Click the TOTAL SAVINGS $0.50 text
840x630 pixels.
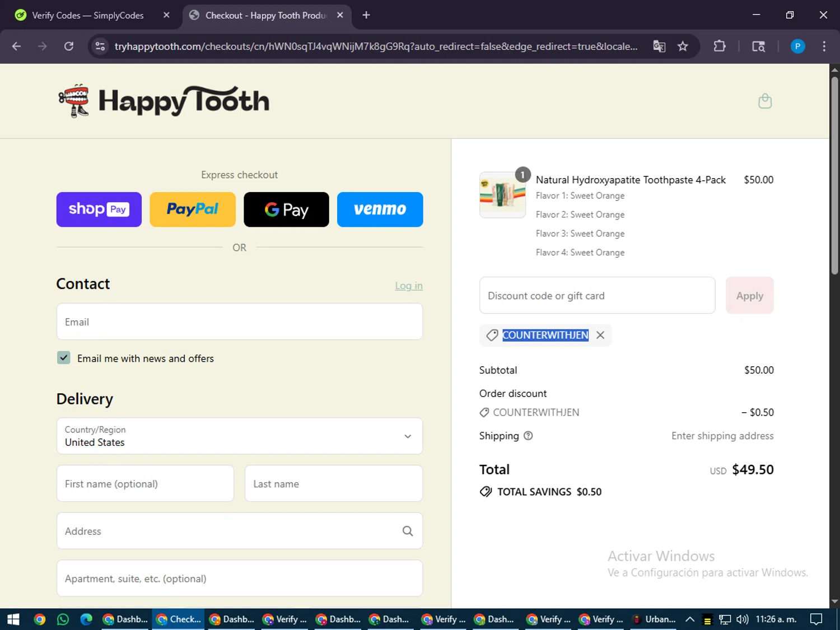[549, 492]
